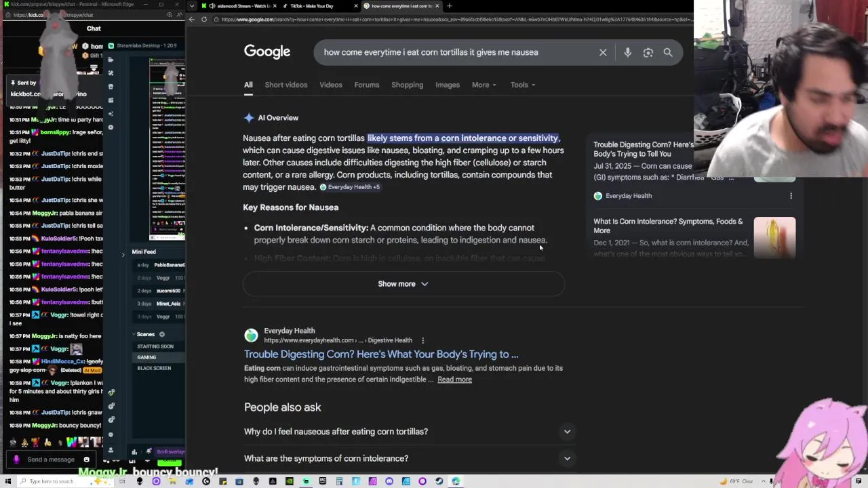The height and width of the screenshot is (488, 868).
Task: Go back in the browser
Action: tap(192, 19)
